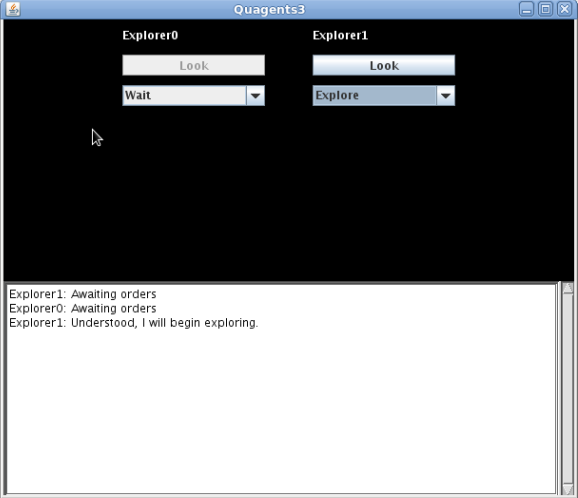Minimize the Quagents3 window
Viewport: 578px width, 498px height.
(x=526, y=9)
